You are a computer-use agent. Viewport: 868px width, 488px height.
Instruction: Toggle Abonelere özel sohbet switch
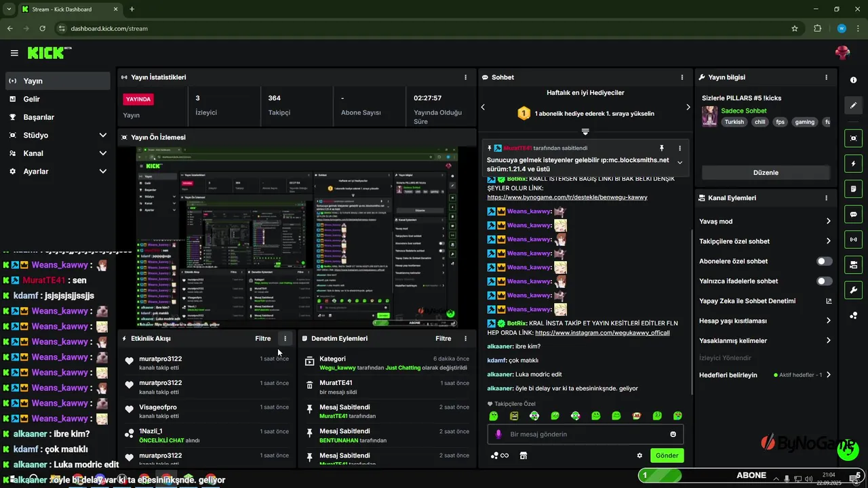point(825,261)
